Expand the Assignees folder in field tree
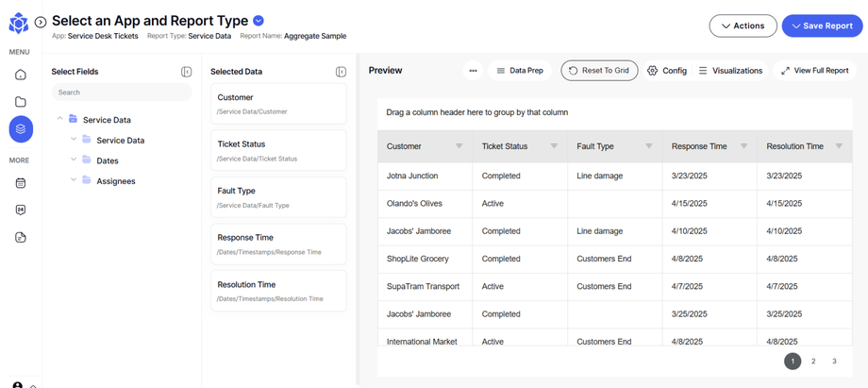The height and width of the screenshot is (388, 868). (74, 180)
